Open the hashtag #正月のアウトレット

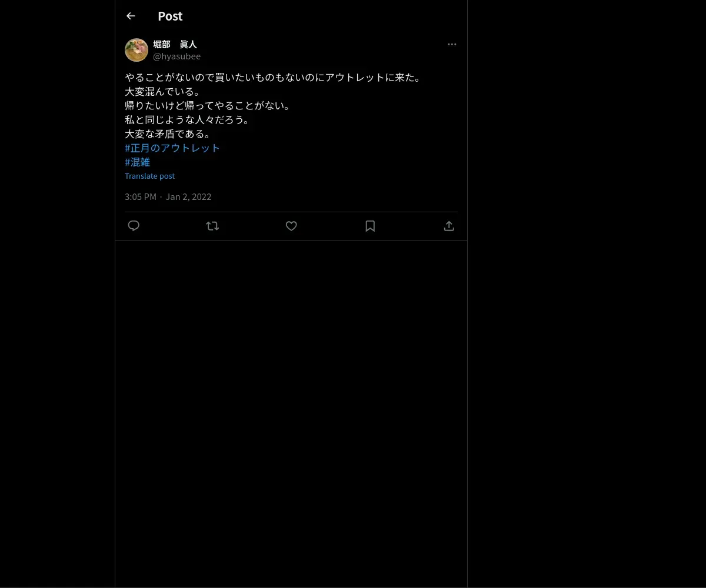172,148
